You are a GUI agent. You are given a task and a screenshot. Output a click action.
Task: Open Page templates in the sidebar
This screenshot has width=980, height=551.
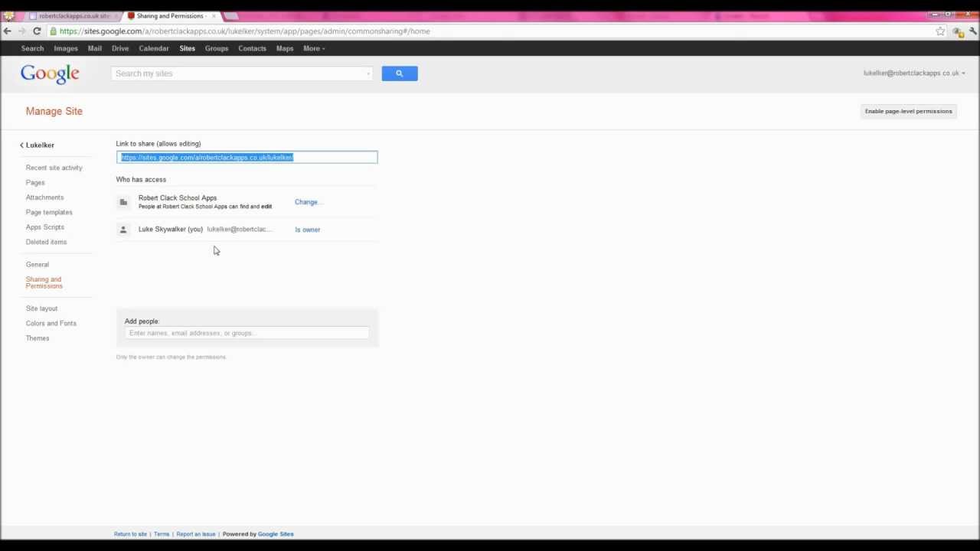coord(49,212)
